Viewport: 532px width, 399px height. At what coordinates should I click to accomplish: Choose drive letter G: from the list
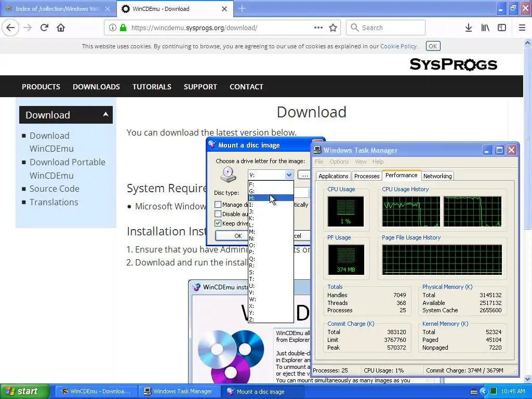271,191
